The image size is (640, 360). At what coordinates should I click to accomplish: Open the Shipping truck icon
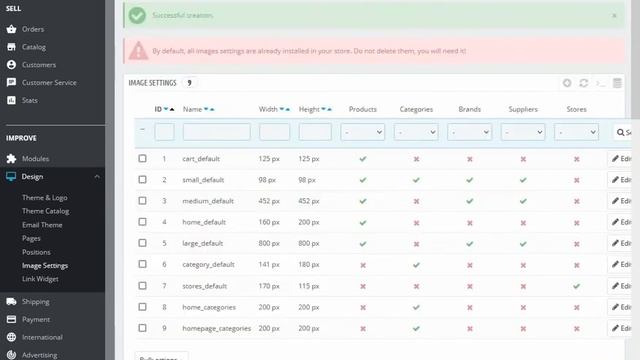coord(11,301)
